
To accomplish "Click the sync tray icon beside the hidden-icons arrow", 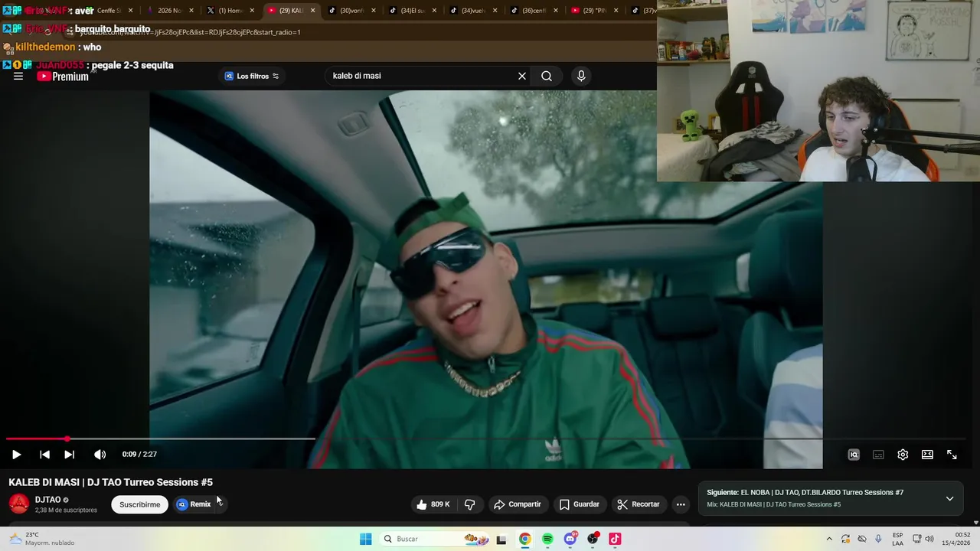I will point(845,539).
